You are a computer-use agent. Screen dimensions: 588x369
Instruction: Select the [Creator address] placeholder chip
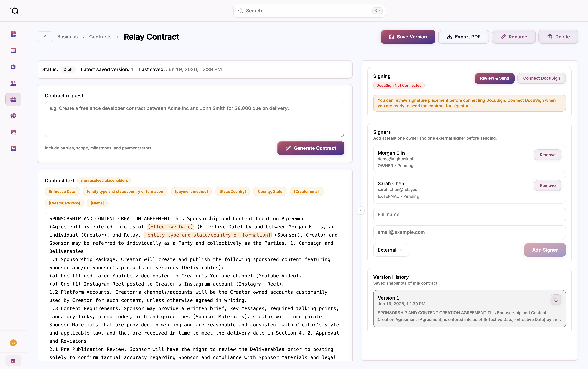pyautogui.click(x=64, y=203)
